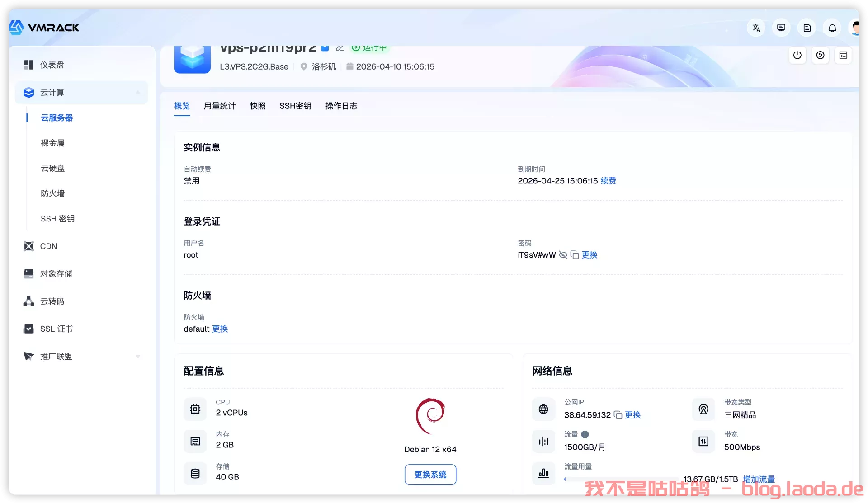Click the 运行中 status badge
The image size is (868, 503).
pos(370,48)
